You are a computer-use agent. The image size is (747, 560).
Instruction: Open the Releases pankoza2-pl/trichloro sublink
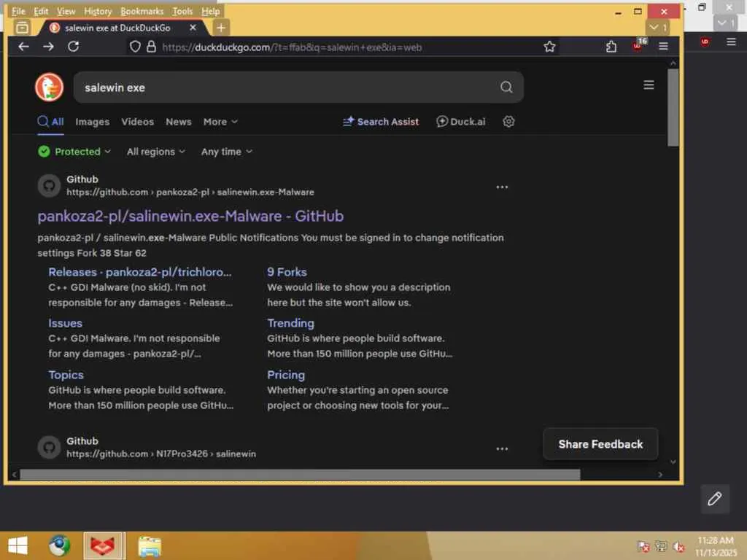pos(140,272)
